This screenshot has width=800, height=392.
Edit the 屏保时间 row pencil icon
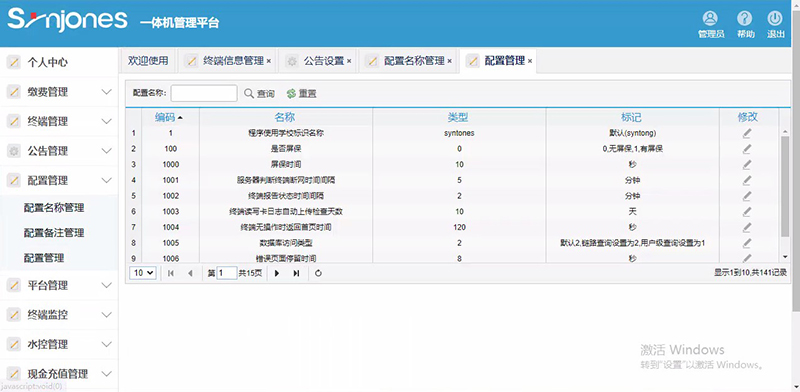click(747, 164)
